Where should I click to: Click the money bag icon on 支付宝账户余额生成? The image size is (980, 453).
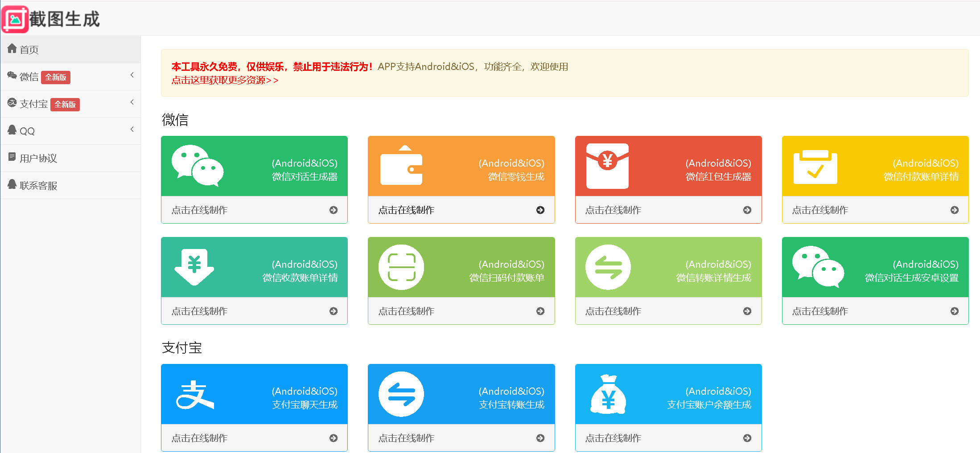pyautogui.click(x=608, y=395)
